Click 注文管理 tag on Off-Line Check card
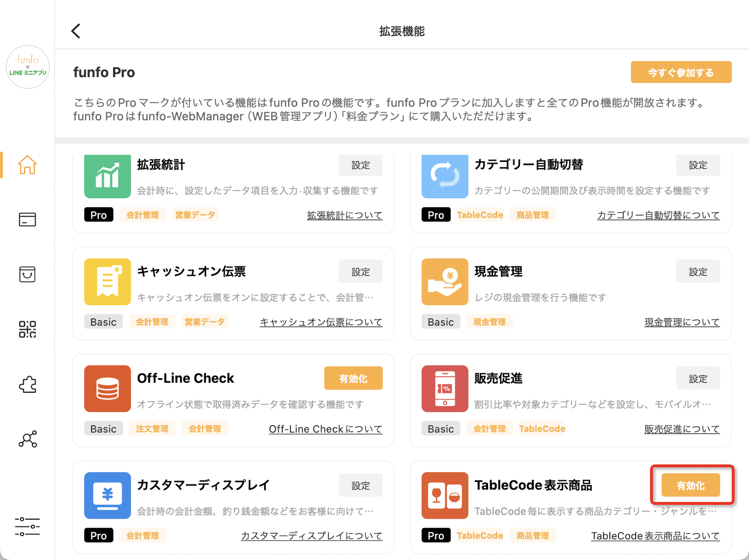Viewport: 749px width, 560px height. 152,429
